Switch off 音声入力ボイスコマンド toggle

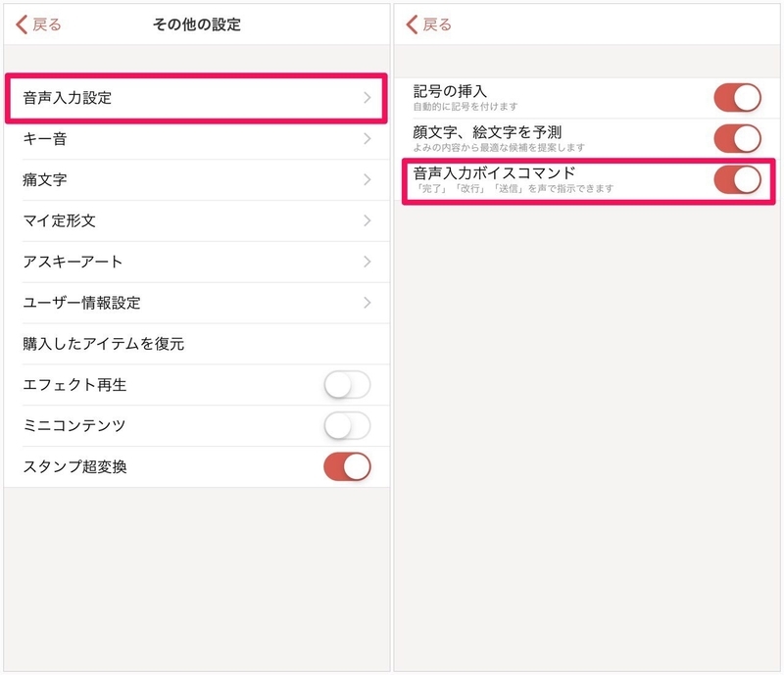pyautogui.click(x=737, y=179)
